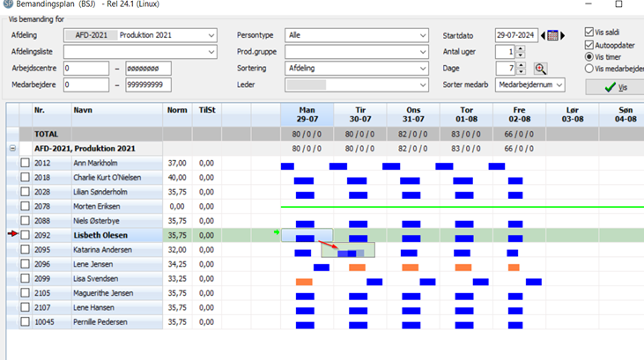Tick the checkbox for Ann Markholm
644x360 pixels.
point(25,164)
